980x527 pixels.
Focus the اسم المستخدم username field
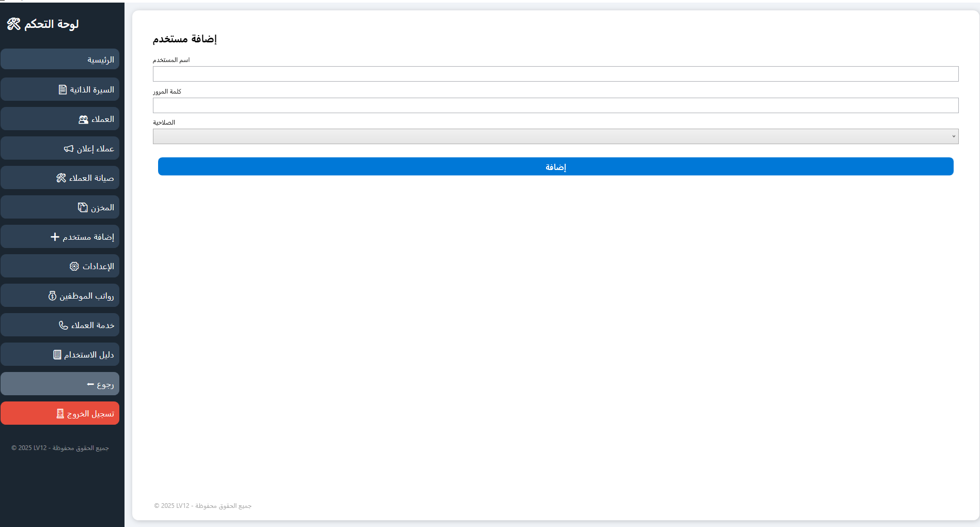(555, 74)
